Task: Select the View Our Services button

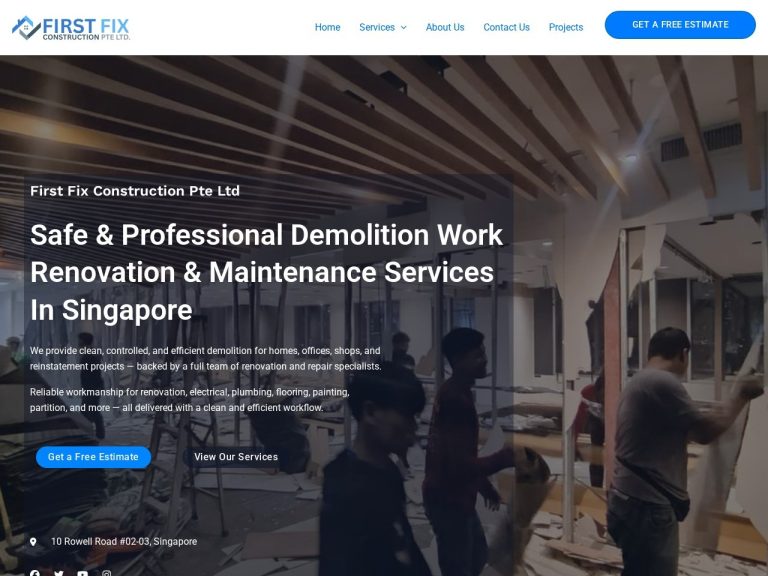Action: tap(236, 457)
